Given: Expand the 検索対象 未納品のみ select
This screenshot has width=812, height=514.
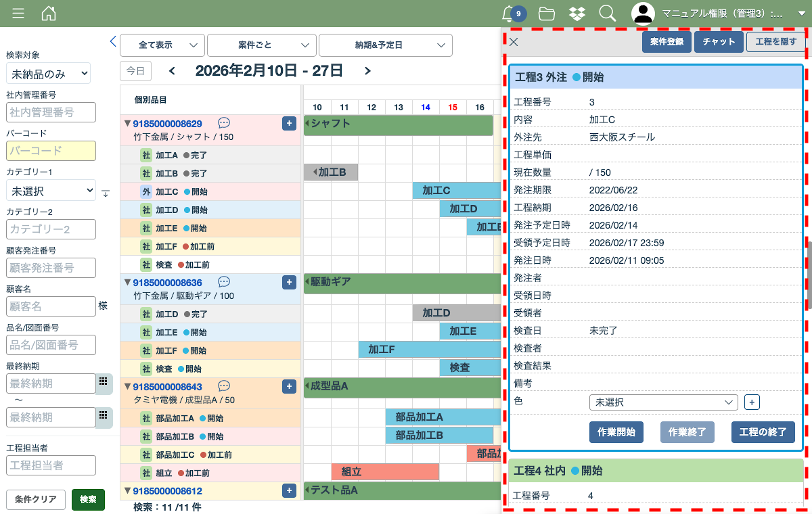Looking at the screenshot, I should coord(48,73).
